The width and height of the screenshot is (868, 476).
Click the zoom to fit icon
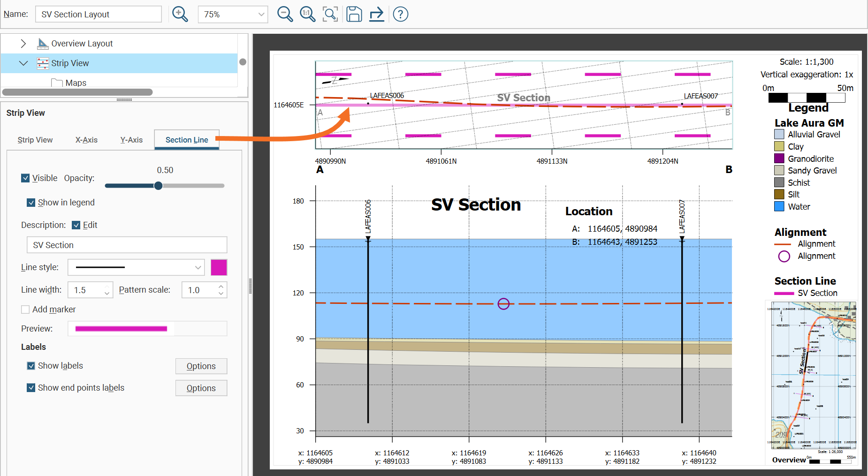(330, 14)
